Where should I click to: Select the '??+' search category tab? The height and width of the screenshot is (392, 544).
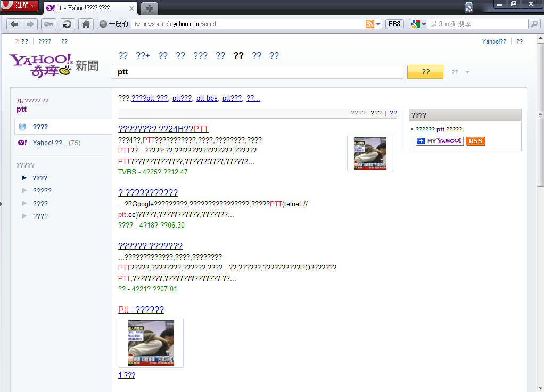(143, 55)
